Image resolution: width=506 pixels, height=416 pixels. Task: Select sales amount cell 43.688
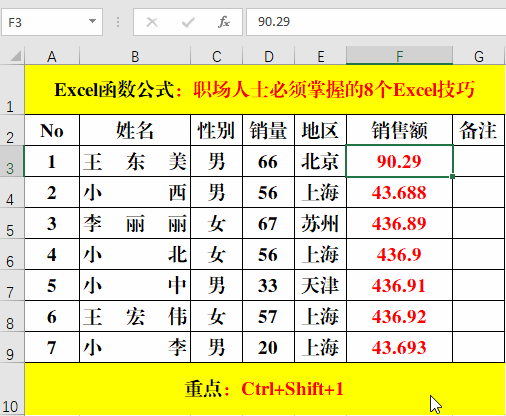point(400,192)
